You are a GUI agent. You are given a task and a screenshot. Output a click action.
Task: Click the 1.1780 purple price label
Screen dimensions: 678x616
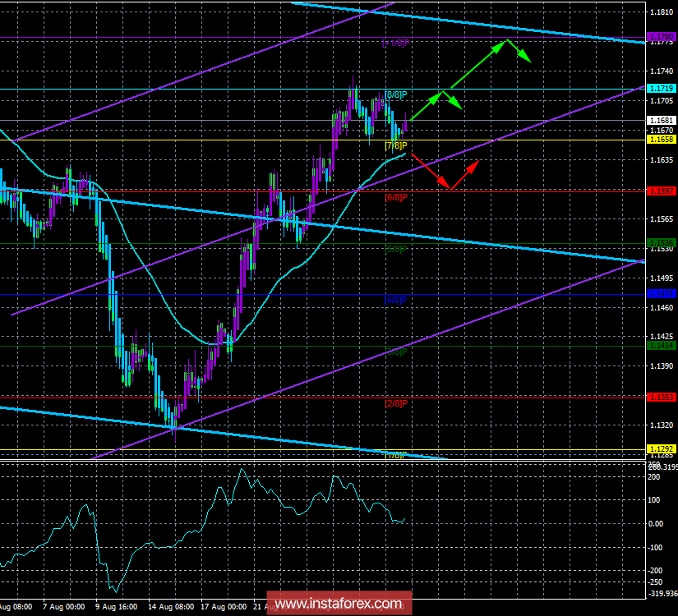tap(661, 37)
